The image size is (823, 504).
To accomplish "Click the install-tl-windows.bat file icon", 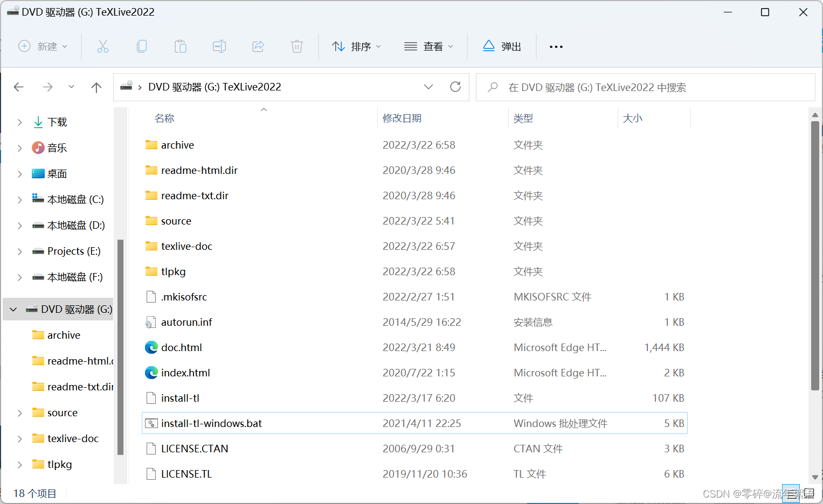I will click(151, 423).
